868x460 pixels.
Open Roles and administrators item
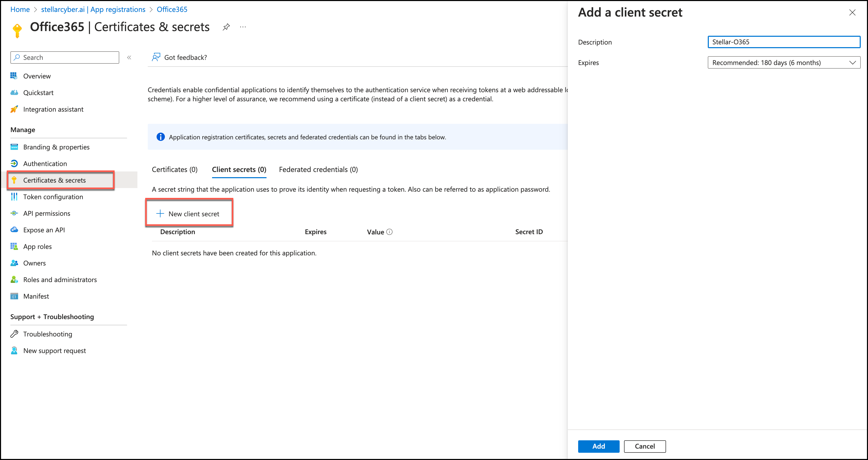(60, 279)
